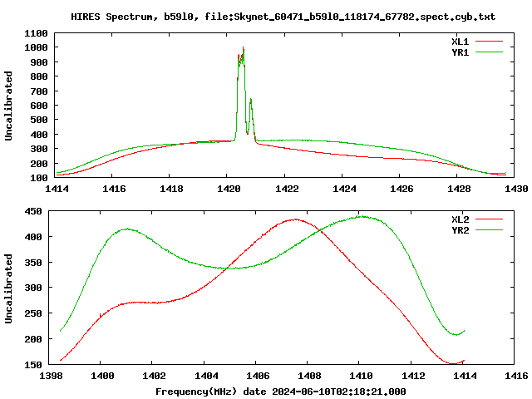532x399 pixels.
Task: Click the green YR2 legend line sample
Action: point(489,230)
